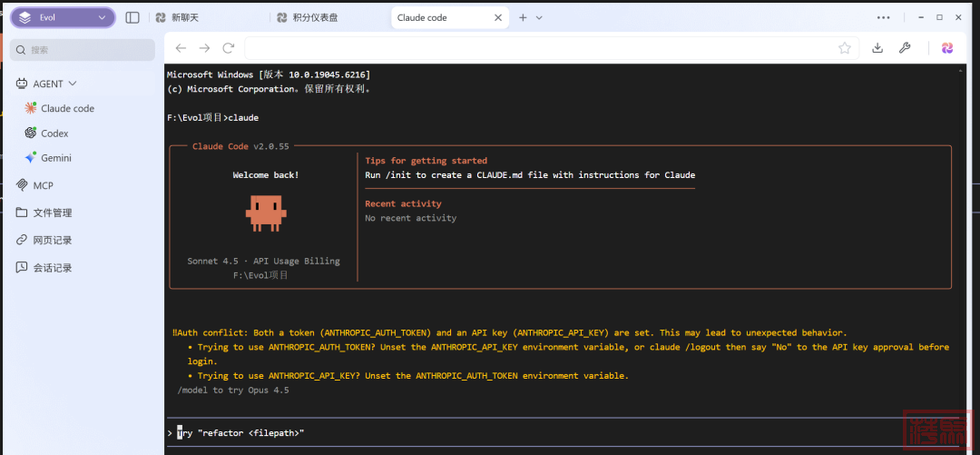Open Claude code agent in sidebar
The height and width of the screenshot is (455, 980).
[67, 108]
